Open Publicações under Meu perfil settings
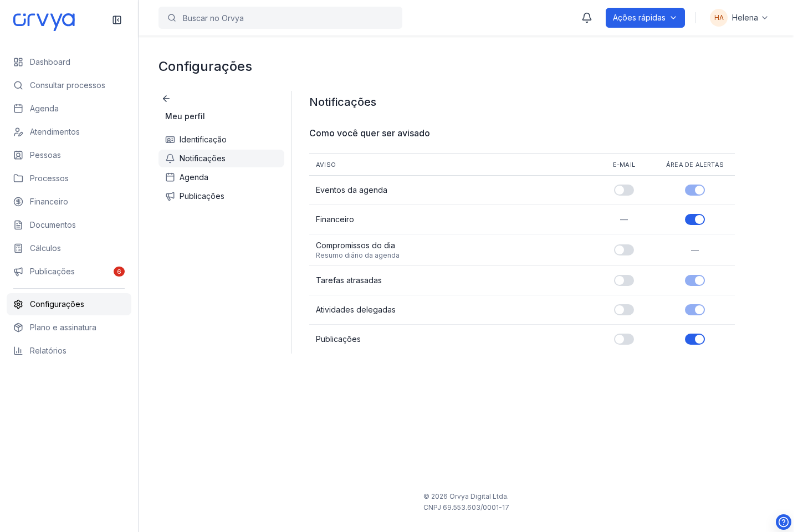Viewport: 798px width, 532px height. click(221, 196)
